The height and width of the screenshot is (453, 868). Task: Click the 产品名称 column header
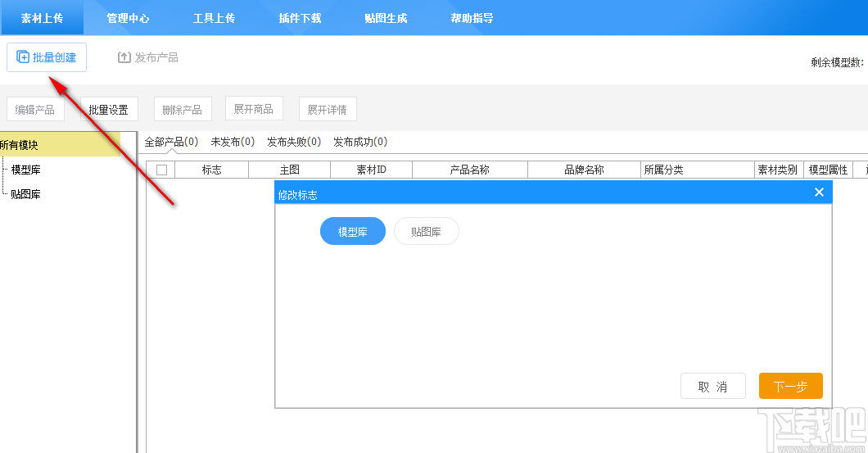(x=470, y=170)
